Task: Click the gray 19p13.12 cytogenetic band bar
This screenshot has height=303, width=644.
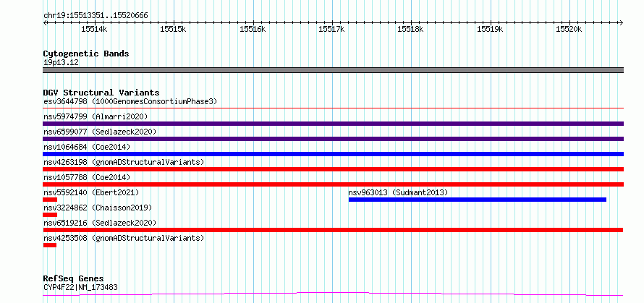Action: click(333, 70)
